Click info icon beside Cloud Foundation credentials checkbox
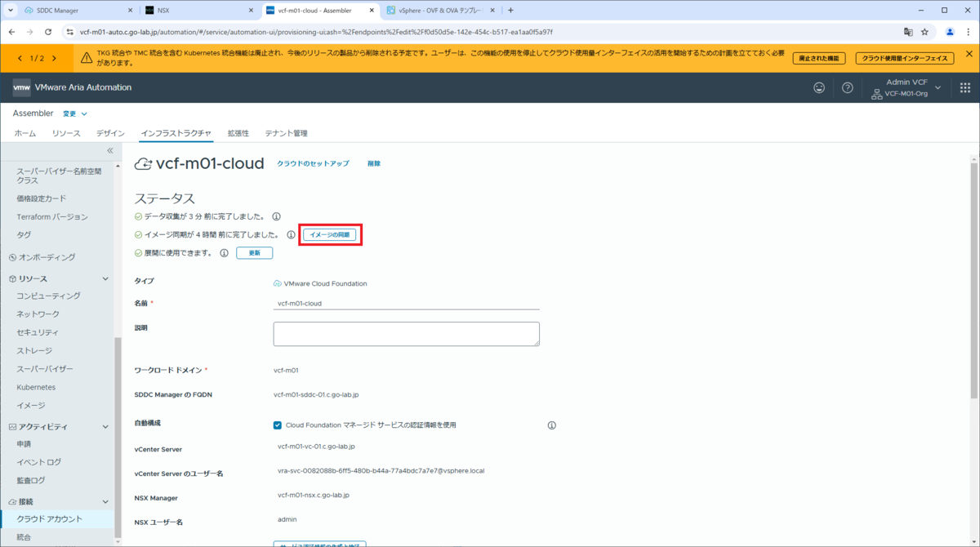Image resolution: width=980 pixels, height=547 pixels. point(551,425)
